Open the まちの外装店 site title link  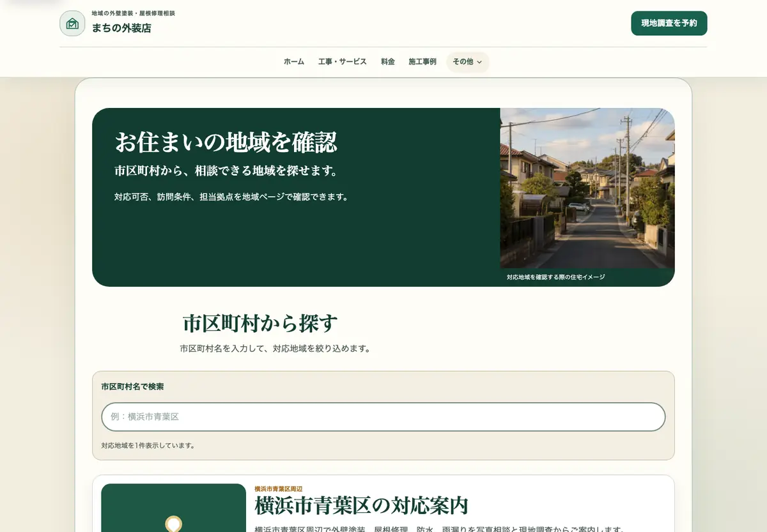point(121,28)
